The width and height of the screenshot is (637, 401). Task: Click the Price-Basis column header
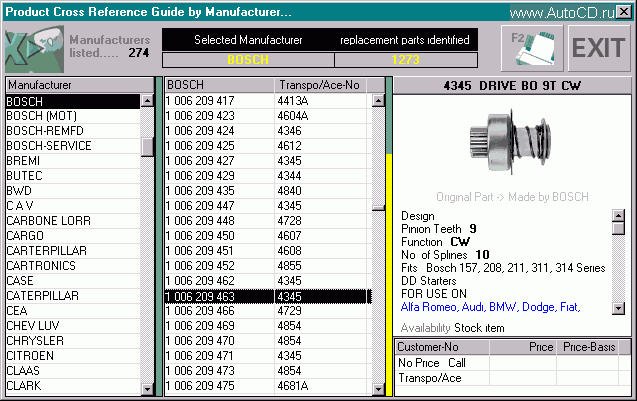(589, 347)
